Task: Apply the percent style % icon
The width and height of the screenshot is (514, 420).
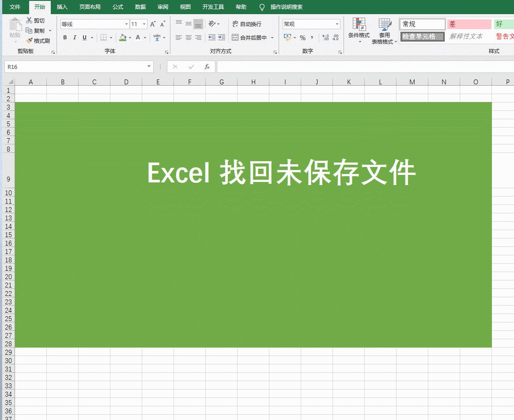Action: [303, 38]
